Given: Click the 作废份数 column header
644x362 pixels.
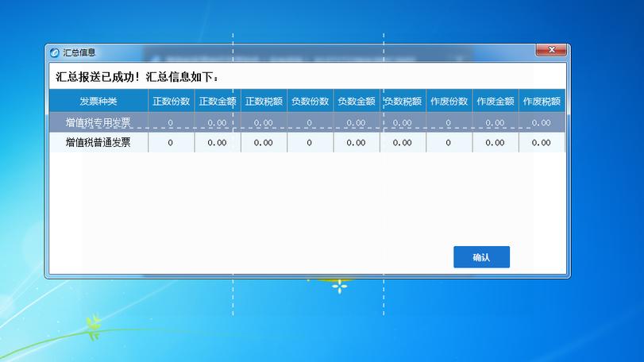Looking at the screenshot, I should (449, 101).
